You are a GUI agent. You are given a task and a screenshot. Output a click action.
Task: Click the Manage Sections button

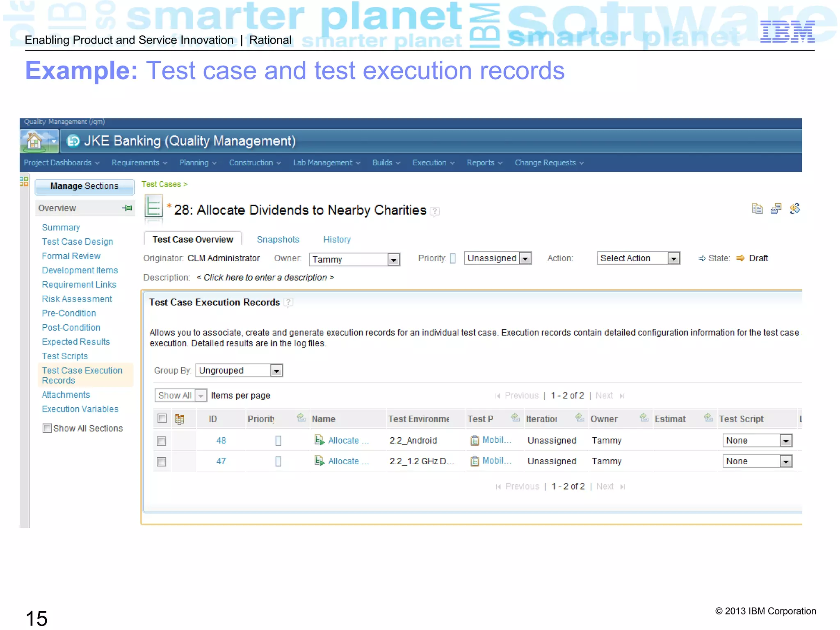point(84,187)
